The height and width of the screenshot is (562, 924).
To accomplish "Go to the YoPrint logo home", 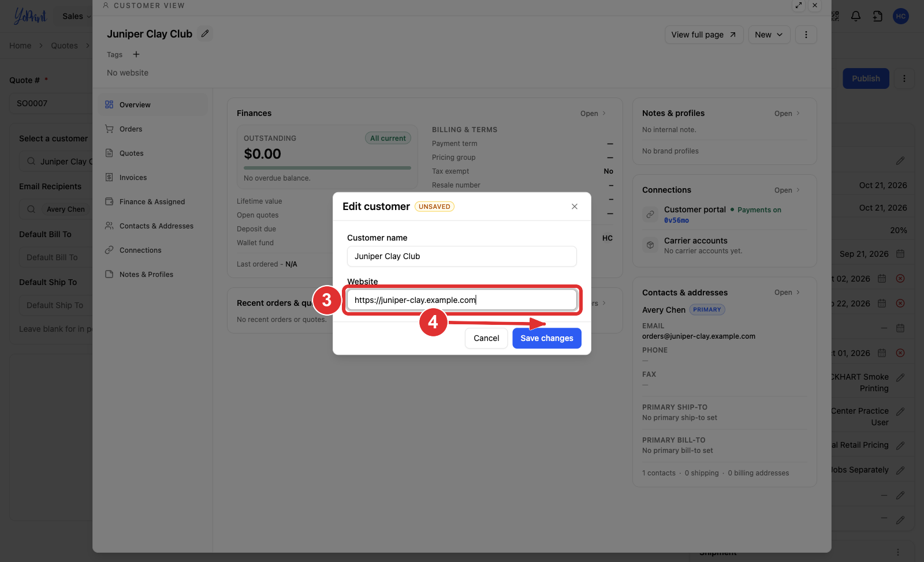I will point(30,16).
